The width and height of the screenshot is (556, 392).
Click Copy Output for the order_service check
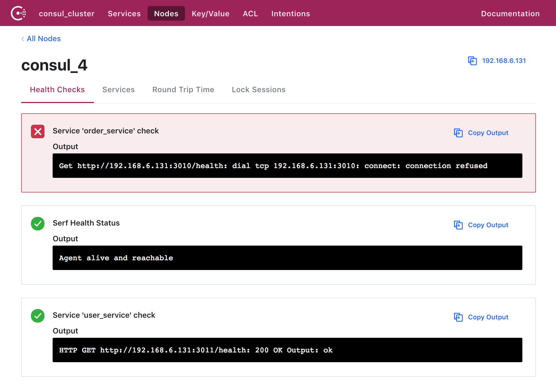(x=481, y=133)
